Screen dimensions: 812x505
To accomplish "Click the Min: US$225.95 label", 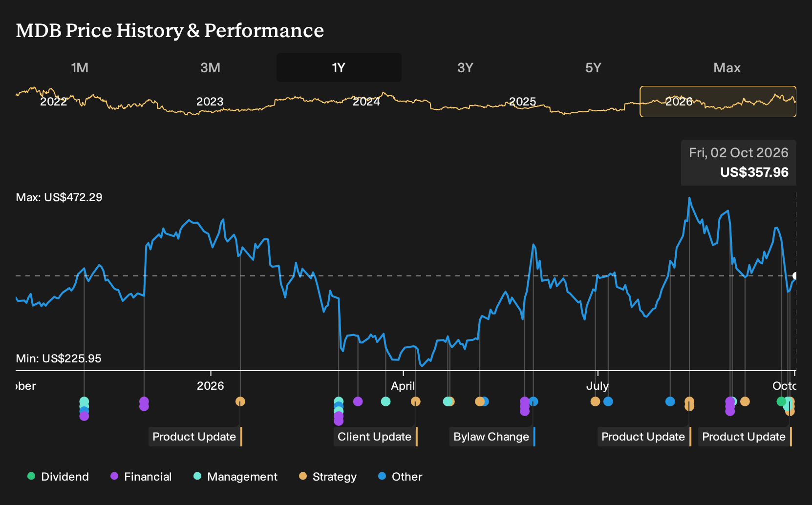I will tap(59, 358).
